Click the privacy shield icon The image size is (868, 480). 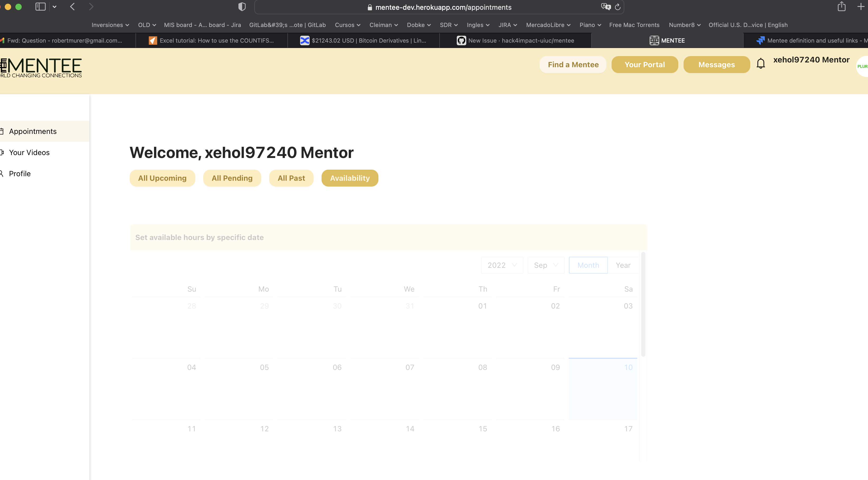[241, 7]
